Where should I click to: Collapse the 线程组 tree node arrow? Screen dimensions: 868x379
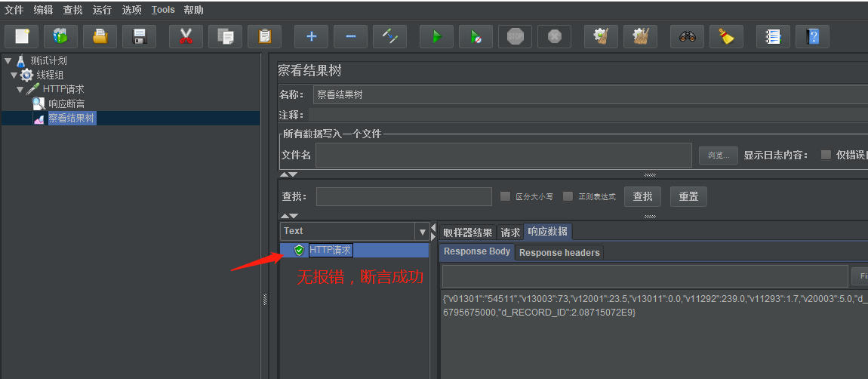tap(14, 75)
